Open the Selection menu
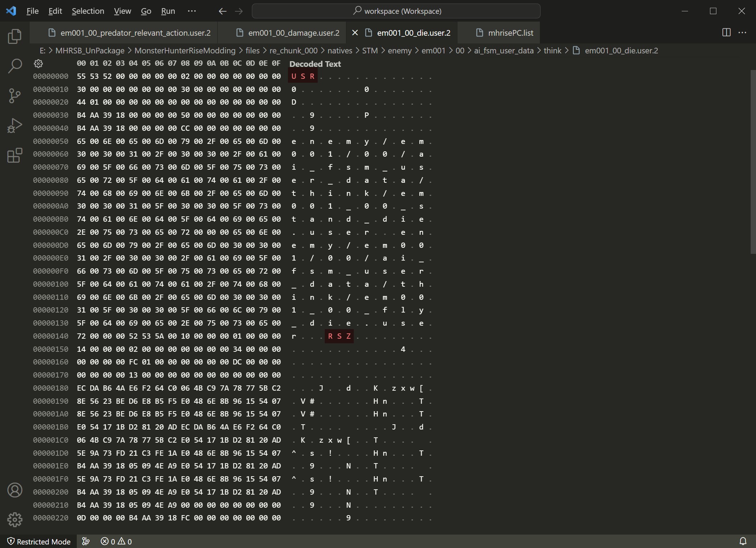756x548 pixels. [x=88, y=11]
